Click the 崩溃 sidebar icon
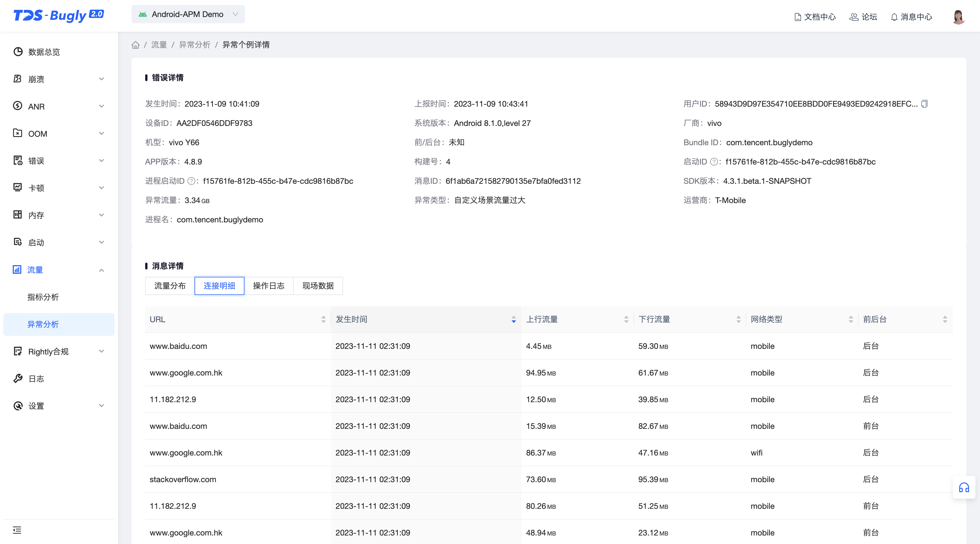Viewport: 980px width, 544px height. click(x=18, y=79)
